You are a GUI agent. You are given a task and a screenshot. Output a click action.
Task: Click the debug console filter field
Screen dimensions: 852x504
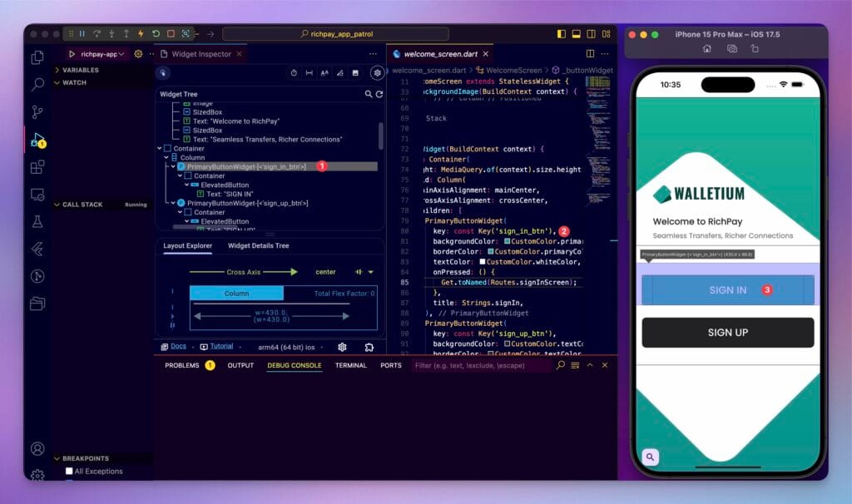(481, 365)
